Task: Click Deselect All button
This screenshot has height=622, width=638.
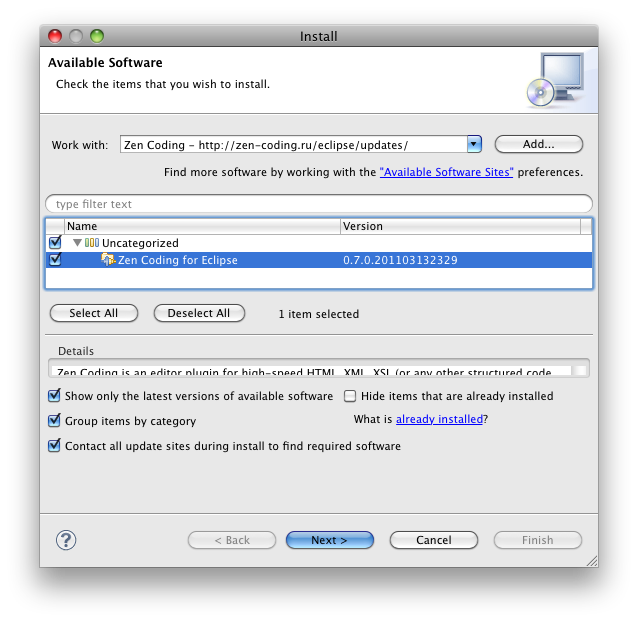Action: 199,313
